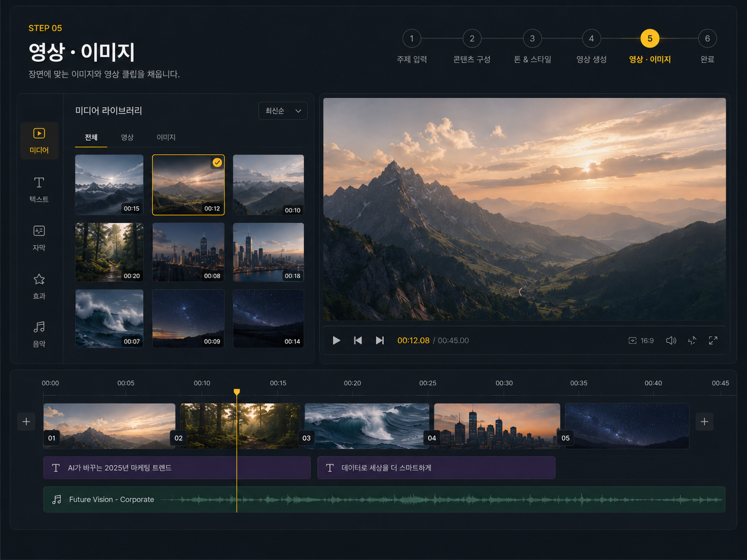This screenshot has height=560, width=747.
Task: Skip to the previous clip
Action: coord(358,340)
